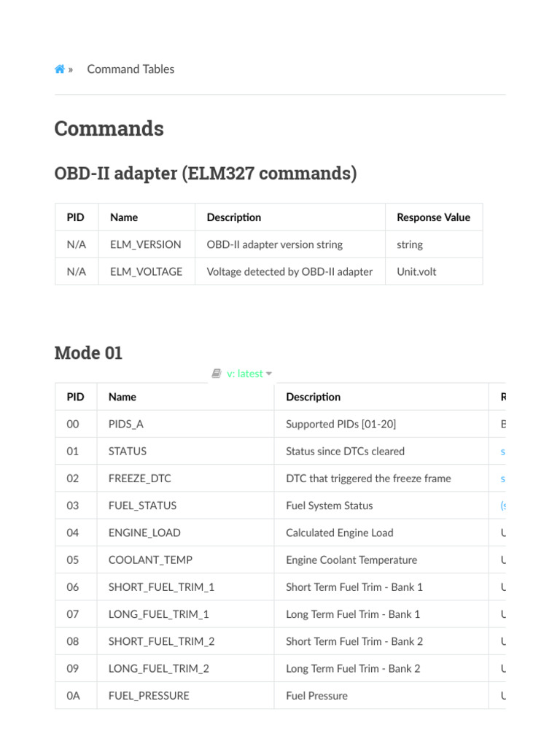Click the ENGINE_LOAD command name

click(x=144, y=533)
